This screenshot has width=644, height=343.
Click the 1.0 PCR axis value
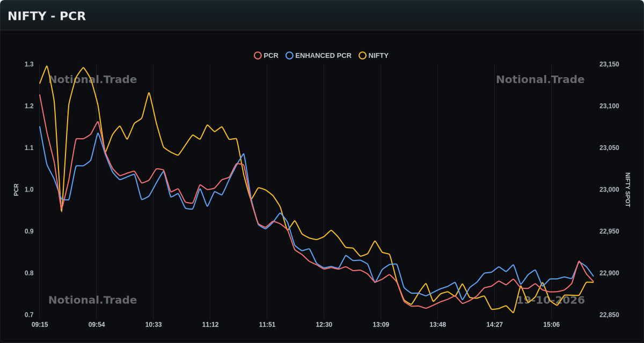point(29,190)
